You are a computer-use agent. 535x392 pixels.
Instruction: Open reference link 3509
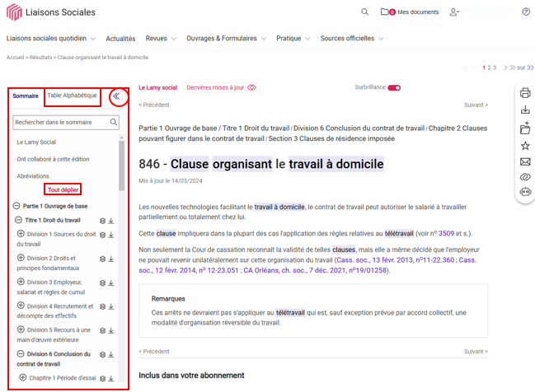[446, 234]
